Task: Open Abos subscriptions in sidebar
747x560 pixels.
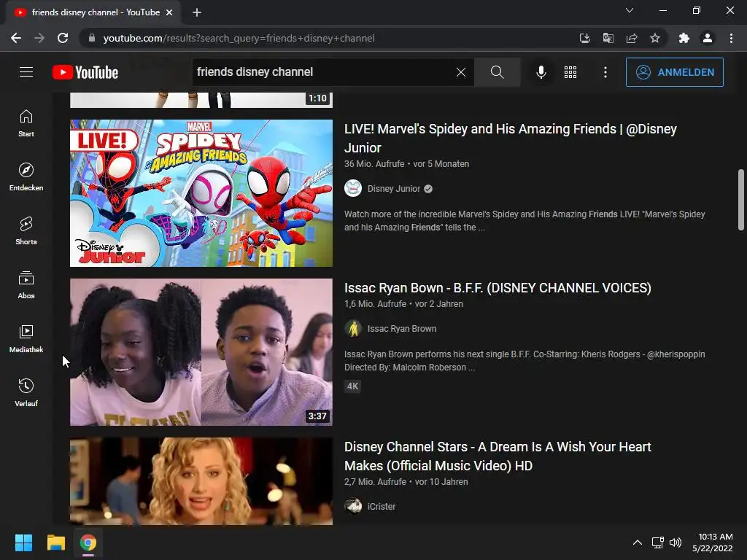Action: [x=26, y=285]
